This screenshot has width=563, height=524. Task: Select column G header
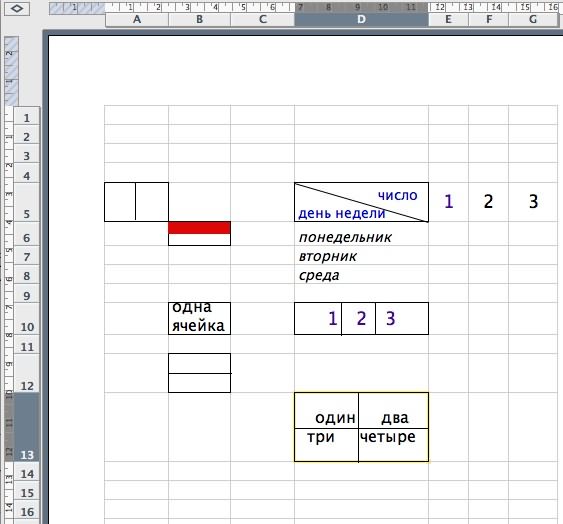point(533,19)
